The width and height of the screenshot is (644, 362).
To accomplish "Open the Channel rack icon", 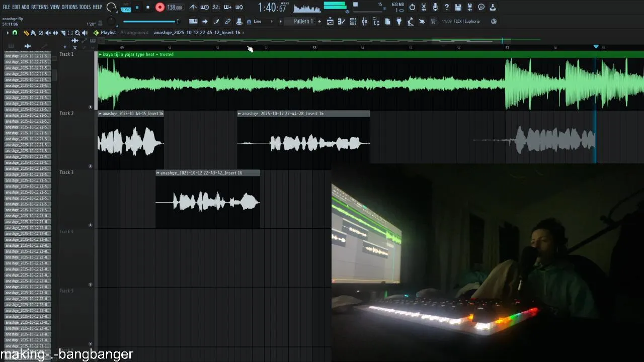I will click(x=353, y=22).
